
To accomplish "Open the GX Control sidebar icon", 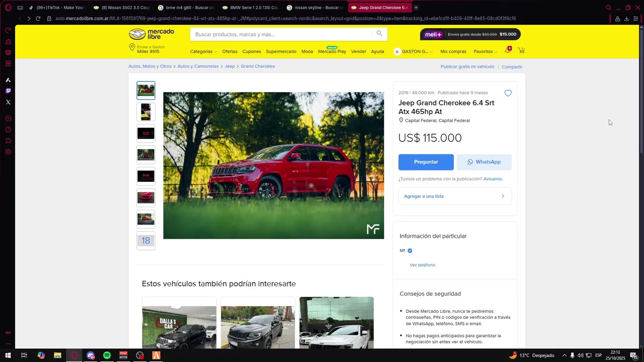I will (x=8, y=30).
